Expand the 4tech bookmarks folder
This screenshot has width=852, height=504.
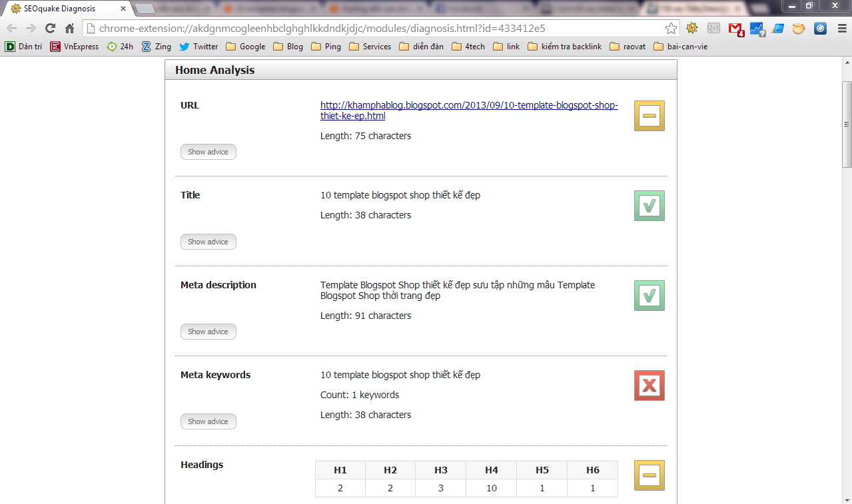click(468, 47)
